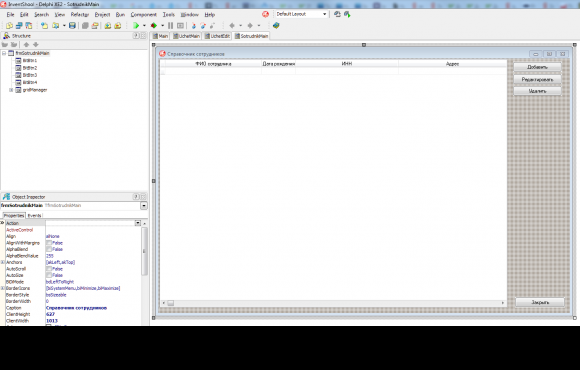
Task: Click the Save disk icon in toolbar
Action: pos(72,26)
